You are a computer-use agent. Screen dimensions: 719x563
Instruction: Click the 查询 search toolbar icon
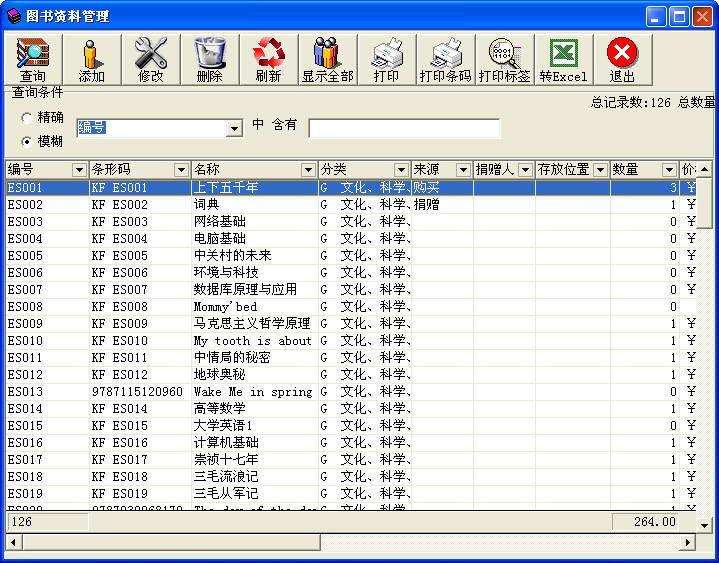(33, 60)
